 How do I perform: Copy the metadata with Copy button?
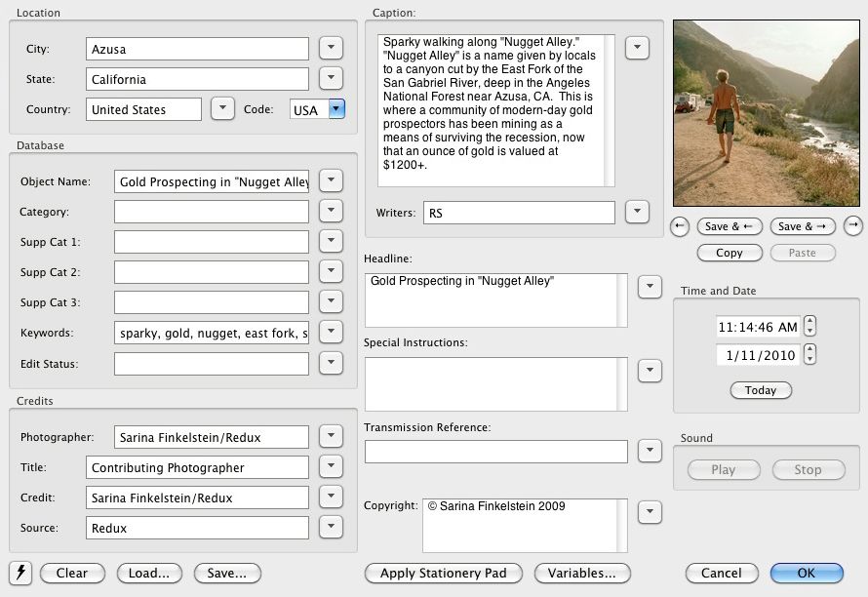click(x=730, y=253)
